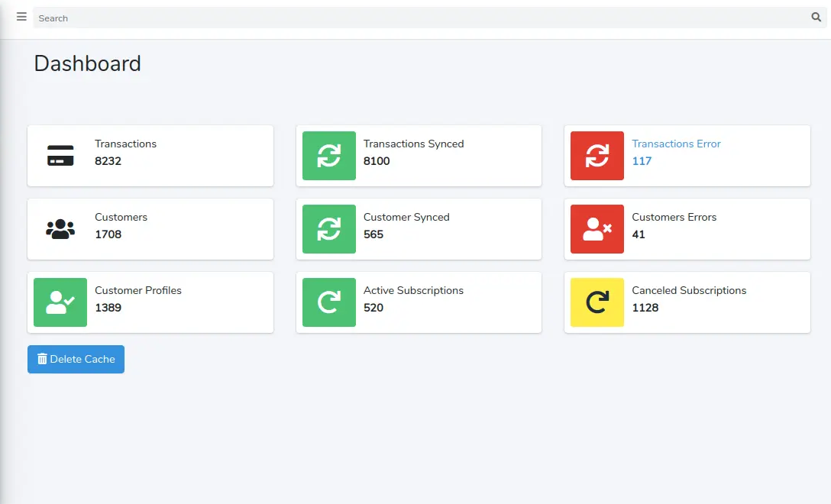Click inside the Search input field

[306, 18]
